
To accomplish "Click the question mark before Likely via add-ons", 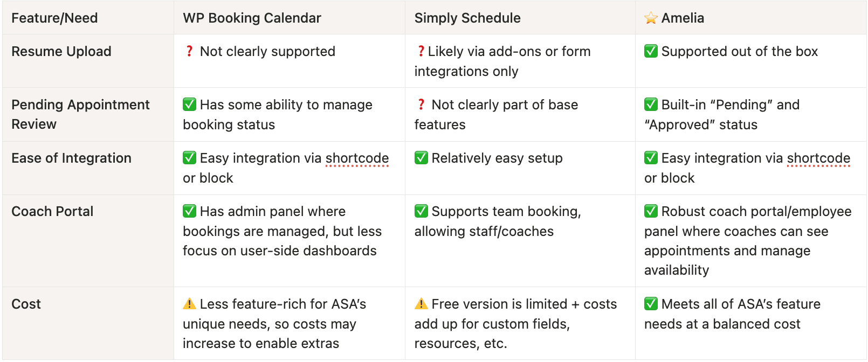I will [421, 51].
